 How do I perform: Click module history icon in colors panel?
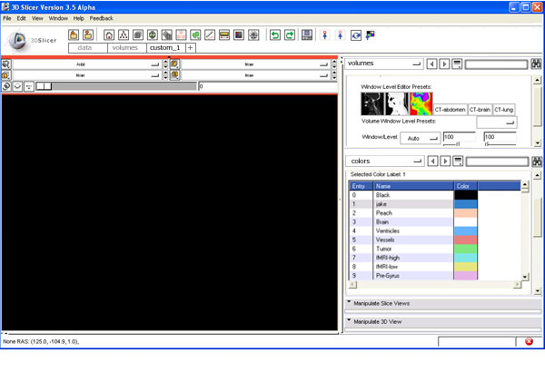(458, 162)
